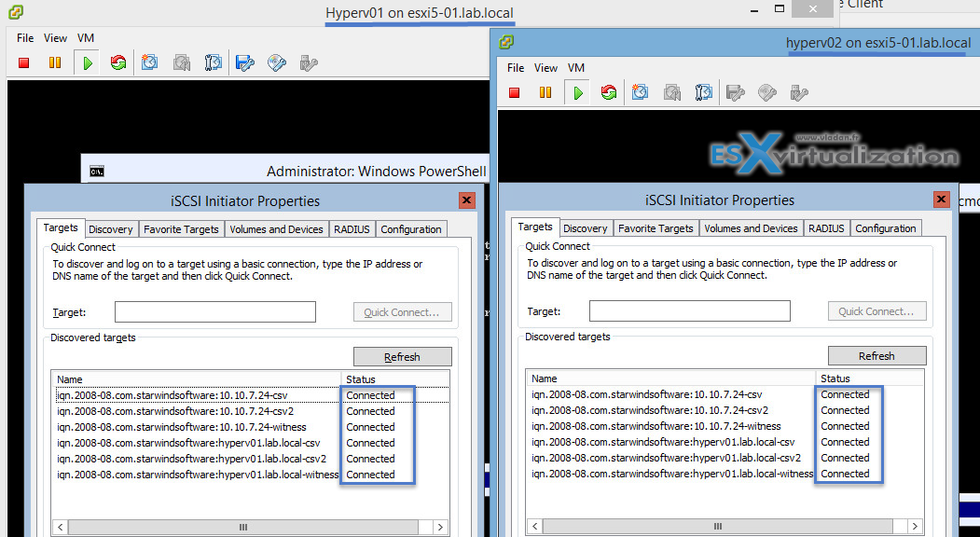This screenshot has width=980, height=537.
Task: Close the left iSCSI Initiator Properties dialog
Action: pos(467,200)
